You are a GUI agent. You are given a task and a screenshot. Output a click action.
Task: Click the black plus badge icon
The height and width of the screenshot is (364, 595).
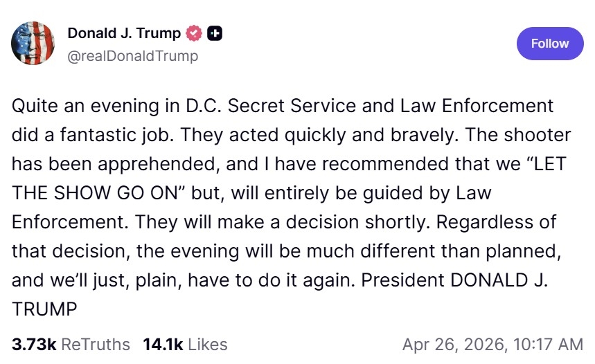pyautogui.click(x=215, y=33)
